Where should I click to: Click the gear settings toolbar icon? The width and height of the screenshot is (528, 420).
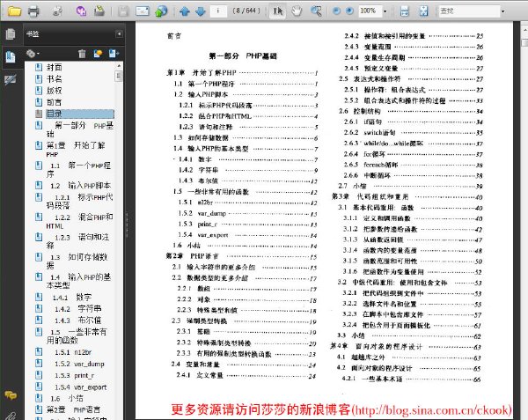57,11
